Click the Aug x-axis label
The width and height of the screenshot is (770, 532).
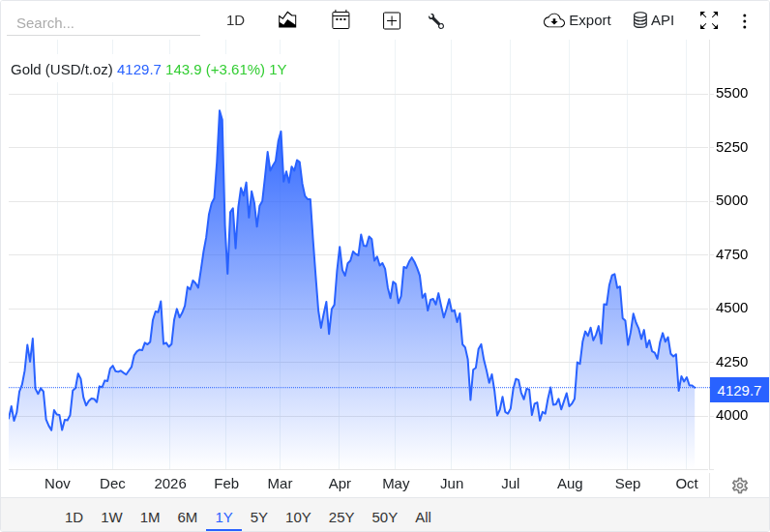(570, 484)
